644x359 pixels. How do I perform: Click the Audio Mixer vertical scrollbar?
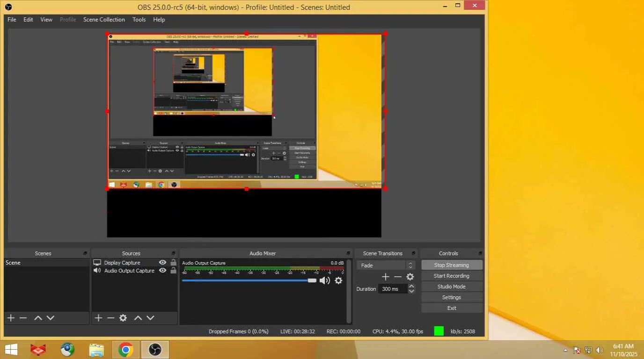coord(349,291)
